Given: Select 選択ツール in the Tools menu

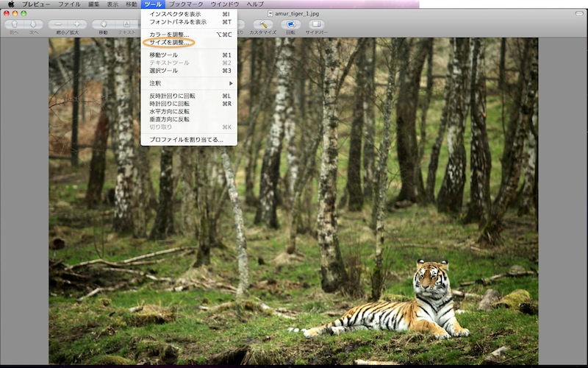Looking at the screenshot, I should [x=189, y=71].
